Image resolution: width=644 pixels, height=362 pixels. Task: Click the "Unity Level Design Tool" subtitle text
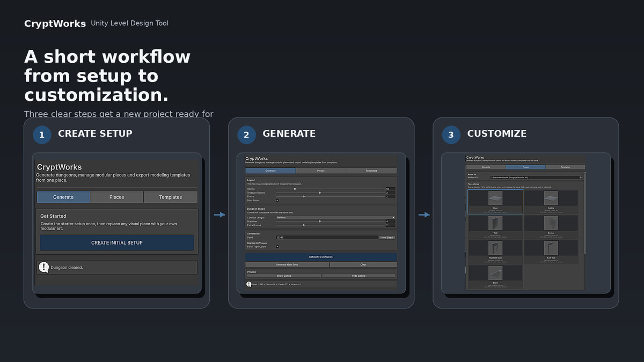129,23
